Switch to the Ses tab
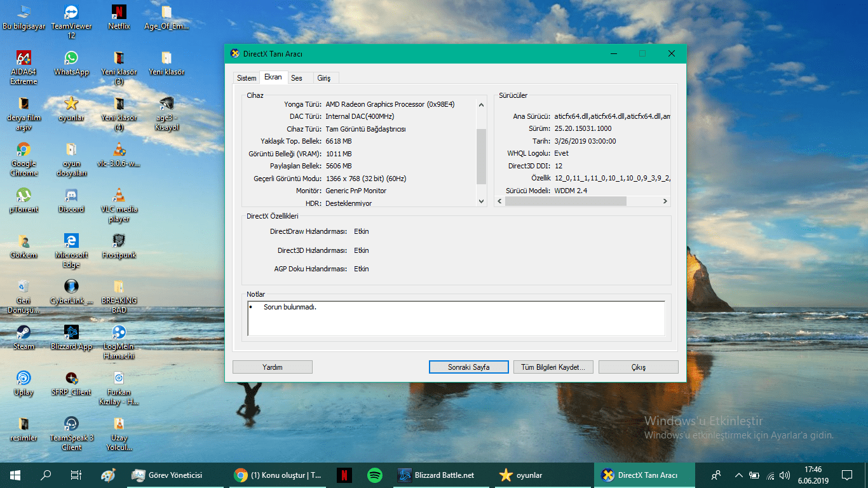Screen dimensions: 868x488 coord(297,78)
